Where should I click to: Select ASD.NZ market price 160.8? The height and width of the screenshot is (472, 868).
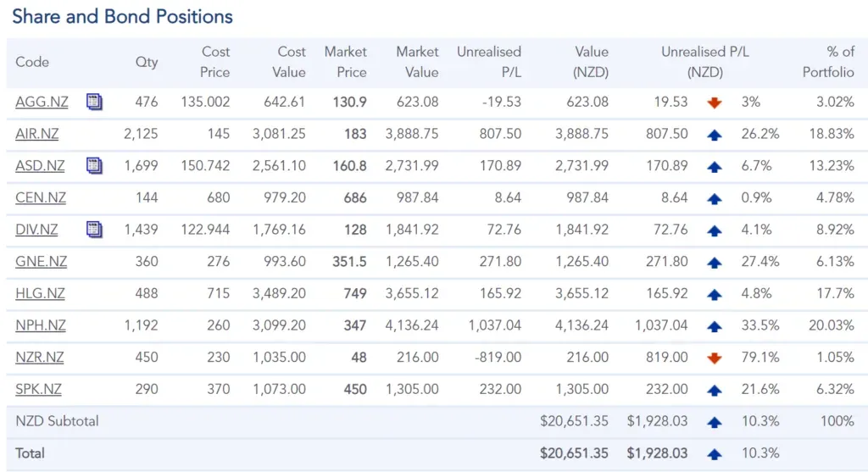(349, 166)
